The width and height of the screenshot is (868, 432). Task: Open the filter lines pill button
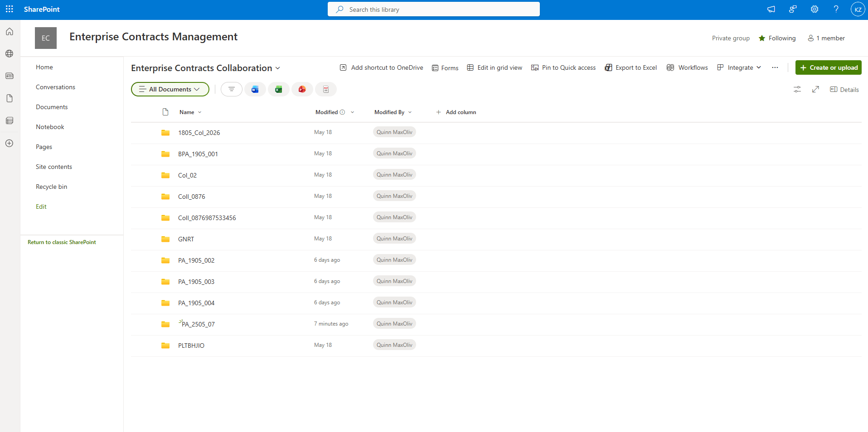pos(232,89)
